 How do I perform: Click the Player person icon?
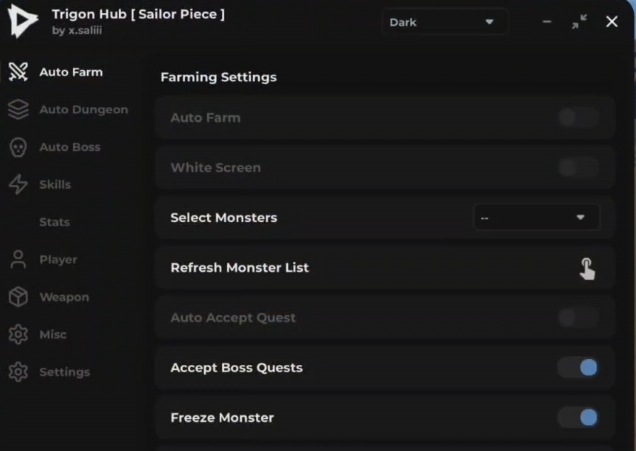pos(18,260)
